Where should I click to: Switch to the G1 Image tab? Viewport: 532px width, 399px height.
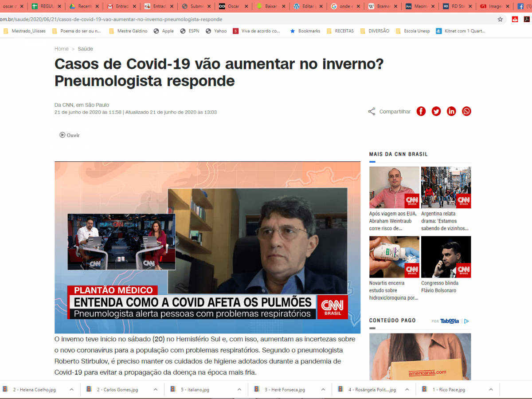(494, 6)
